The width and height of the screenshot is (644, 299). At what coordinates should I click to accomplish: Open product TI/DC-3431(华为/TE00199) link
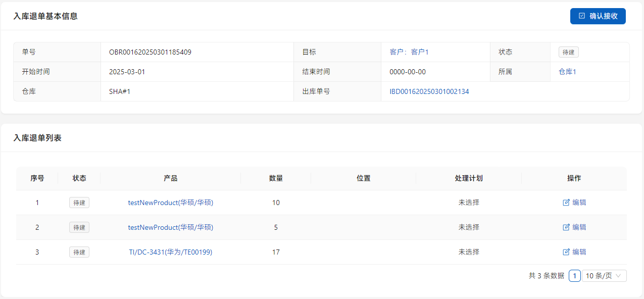tap(171, 252)
